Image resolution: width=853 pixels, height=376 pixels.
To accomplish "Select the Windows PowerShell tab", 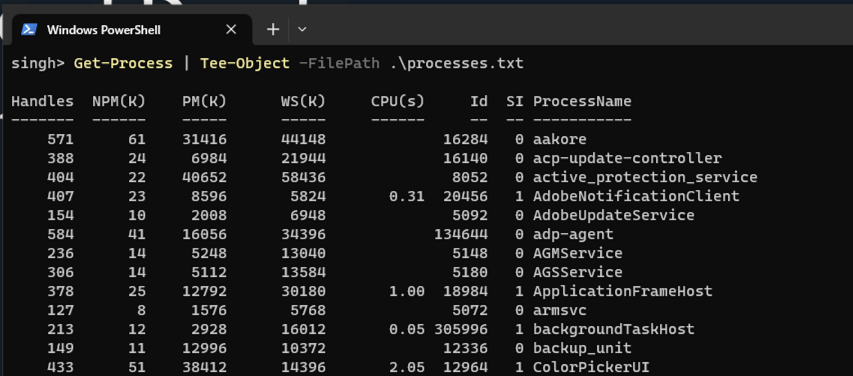I will pos(131,29).
